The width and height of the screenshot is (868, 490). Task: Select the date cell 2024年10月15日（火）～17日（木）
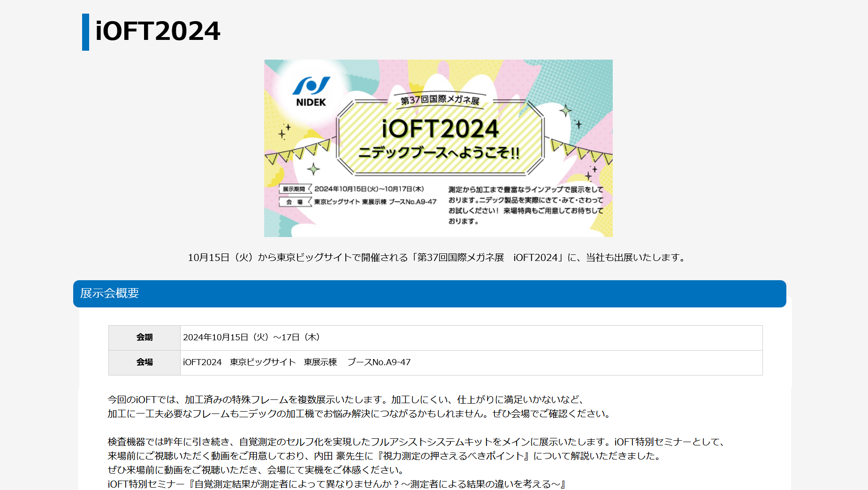coord(472,337)
